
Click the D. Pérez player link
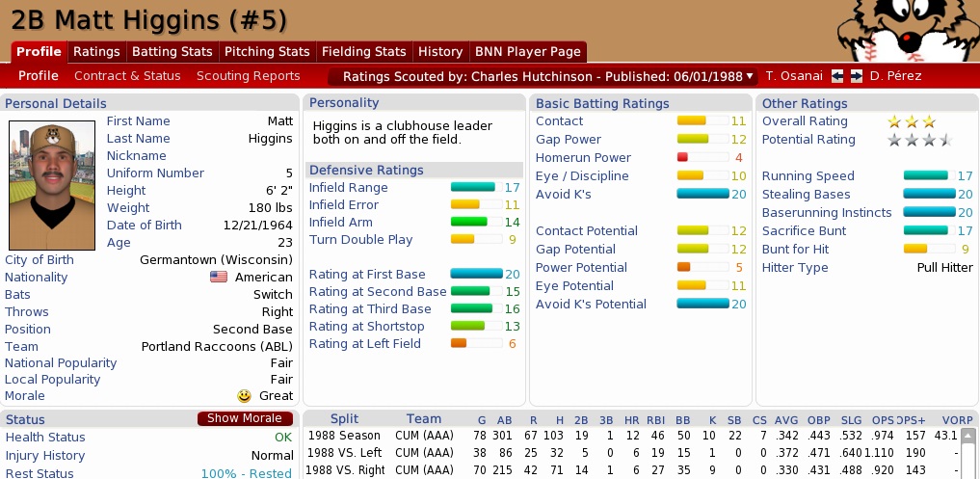(x=895, y=76)
